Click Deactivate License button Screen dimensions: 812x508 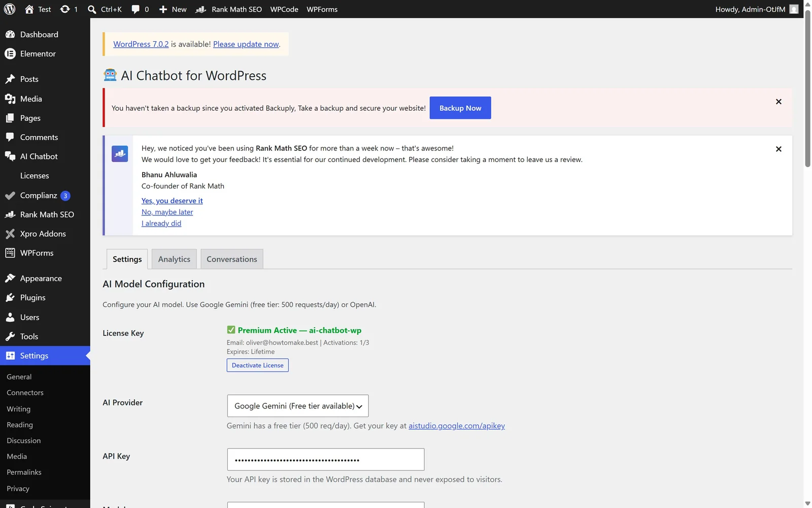tap(258, 365)
